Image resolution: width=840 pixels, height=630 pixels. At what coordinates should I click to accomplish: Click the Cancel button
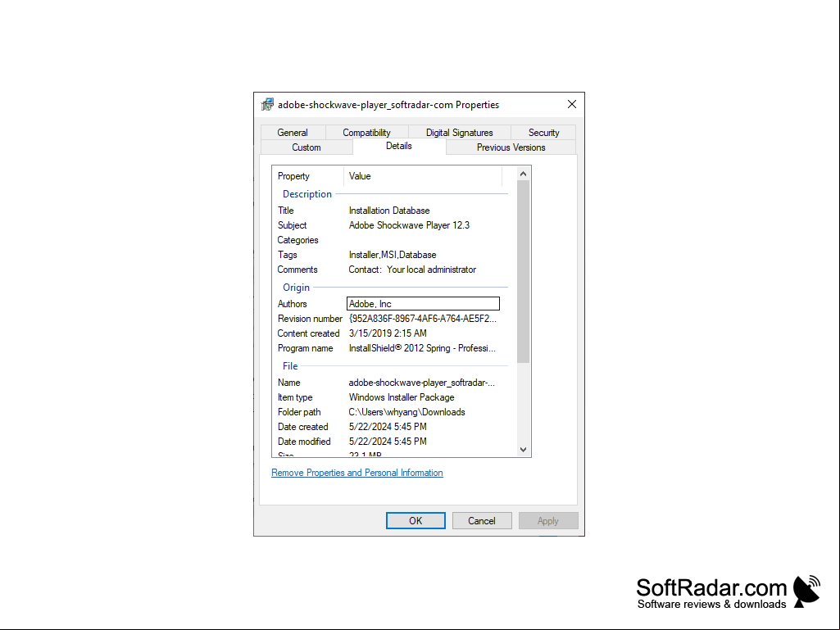click(482, 521)
